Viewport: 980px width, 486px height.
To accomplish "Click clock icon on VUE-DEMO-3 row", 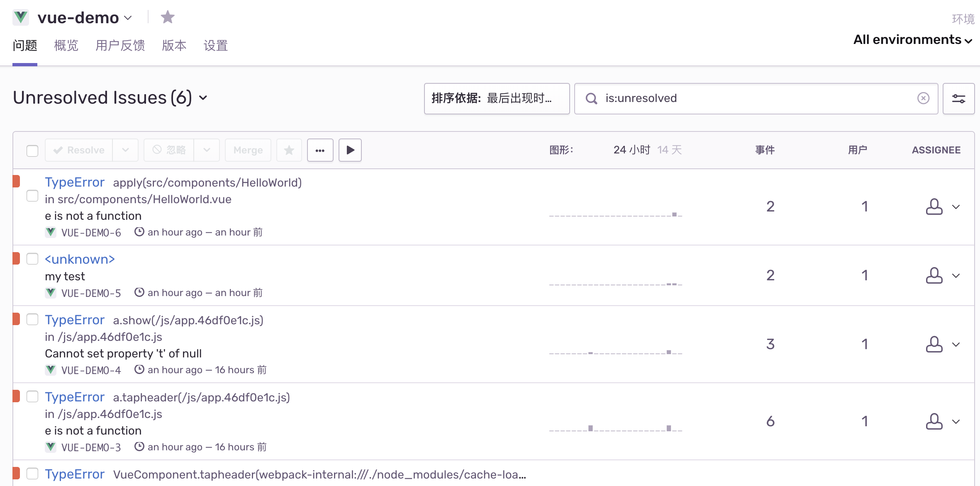I will (139, 447).
